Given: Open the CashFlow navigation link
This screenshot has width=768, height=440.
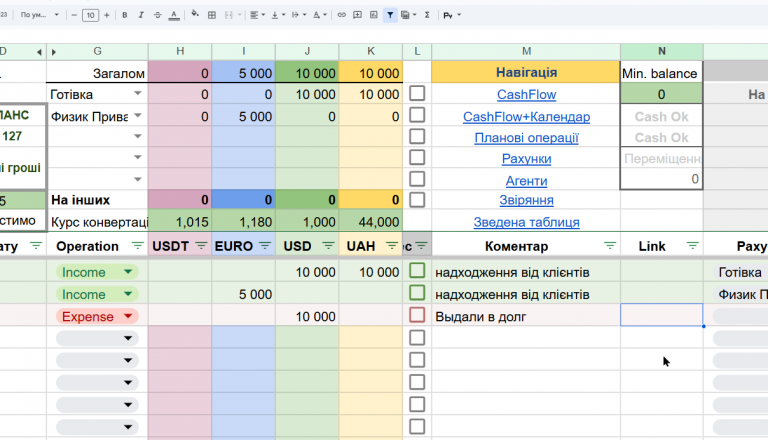Looking at the screenshot, I should coord(527,95).
